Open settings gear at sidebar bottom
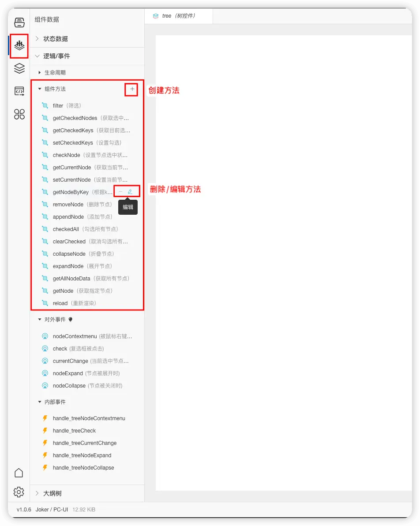 [19, 492]
